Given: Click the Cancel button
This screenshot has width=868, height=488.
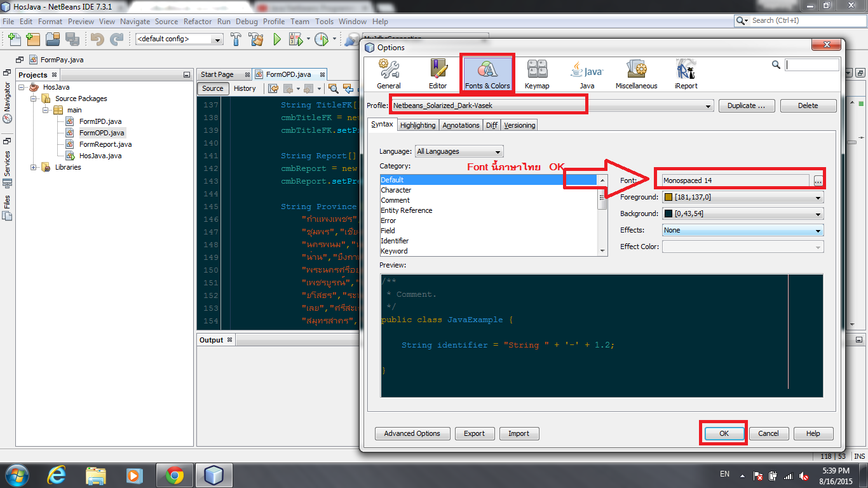Looking at the screenshot, I should pos(768,433).
